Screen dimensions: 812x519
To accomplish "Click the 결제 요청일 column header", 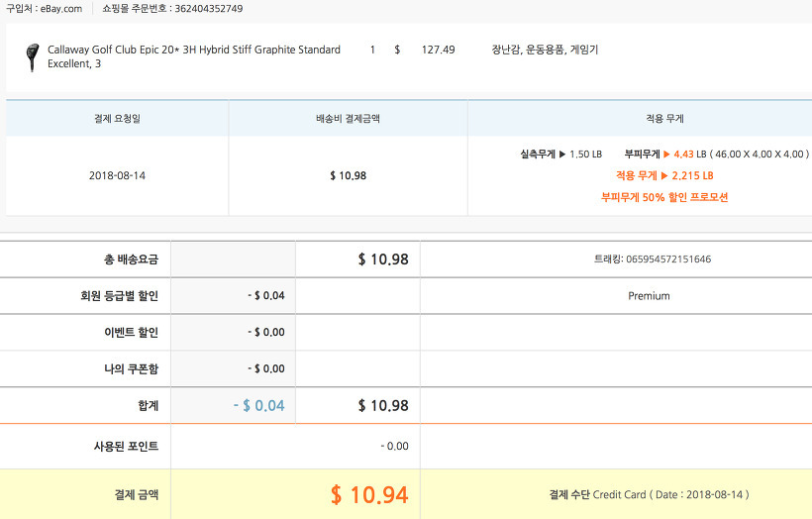I will pos(117,118).
